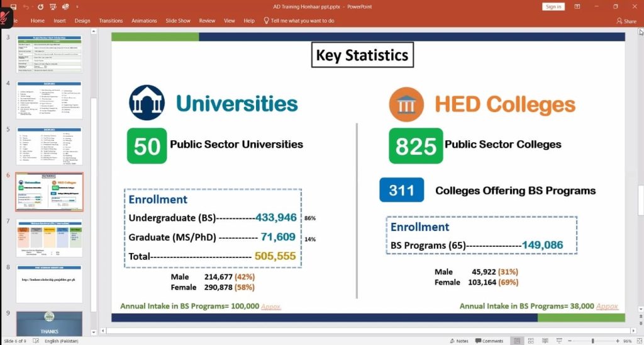Click the 71,609 graduate enrollment value

click(278, 237)
